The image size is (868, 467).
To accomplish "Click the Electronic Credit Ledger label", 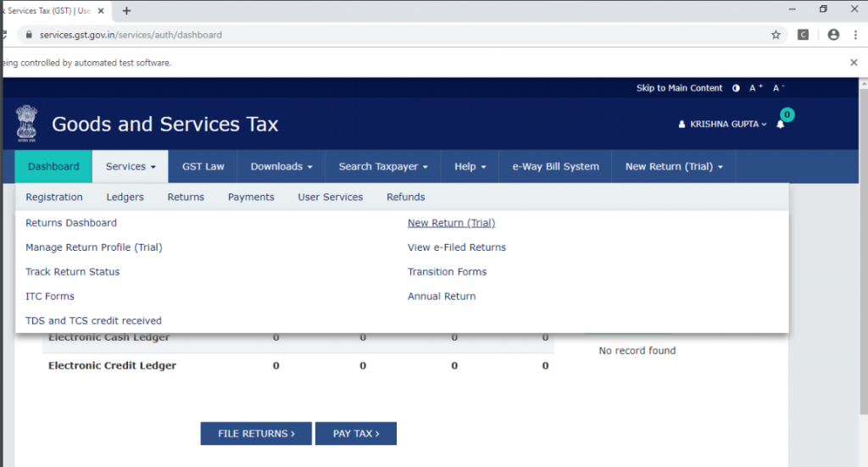I will pyautogui.click(x=113, y=366).
